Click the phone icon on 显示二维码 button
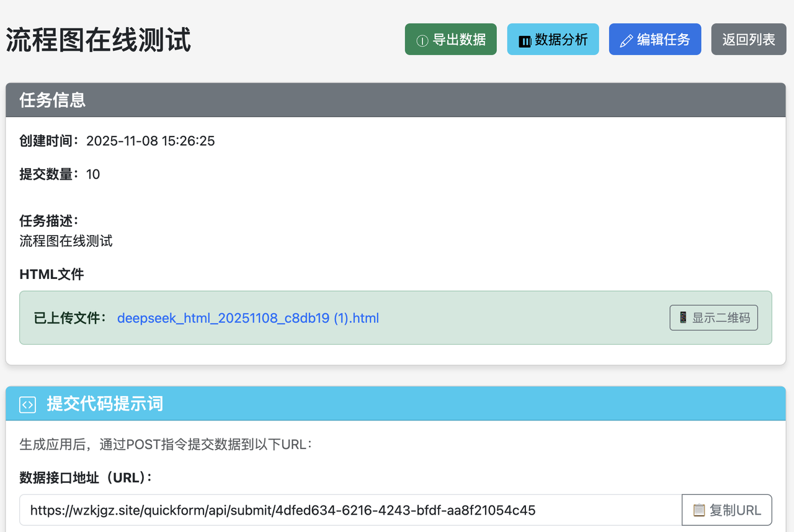794x532 pixels. pyautogui.click(x=683, y=317)
